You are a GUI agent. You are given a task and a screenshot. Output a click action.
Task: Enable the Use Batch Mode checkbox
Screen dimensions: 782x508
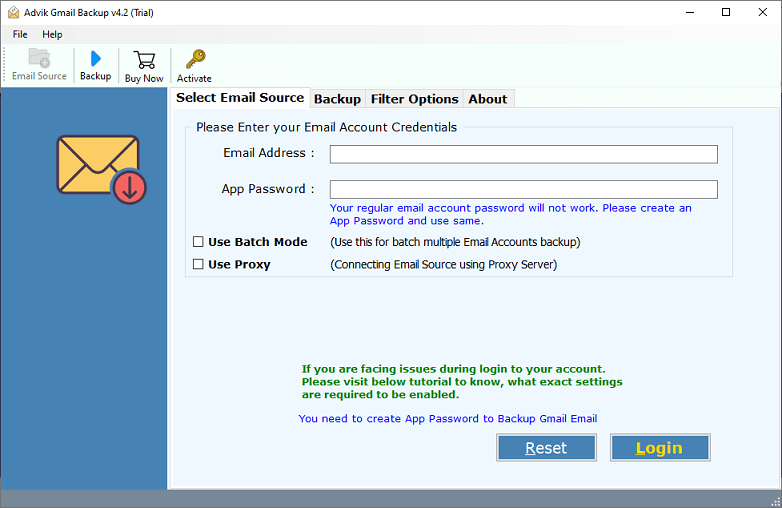[198, 242]
